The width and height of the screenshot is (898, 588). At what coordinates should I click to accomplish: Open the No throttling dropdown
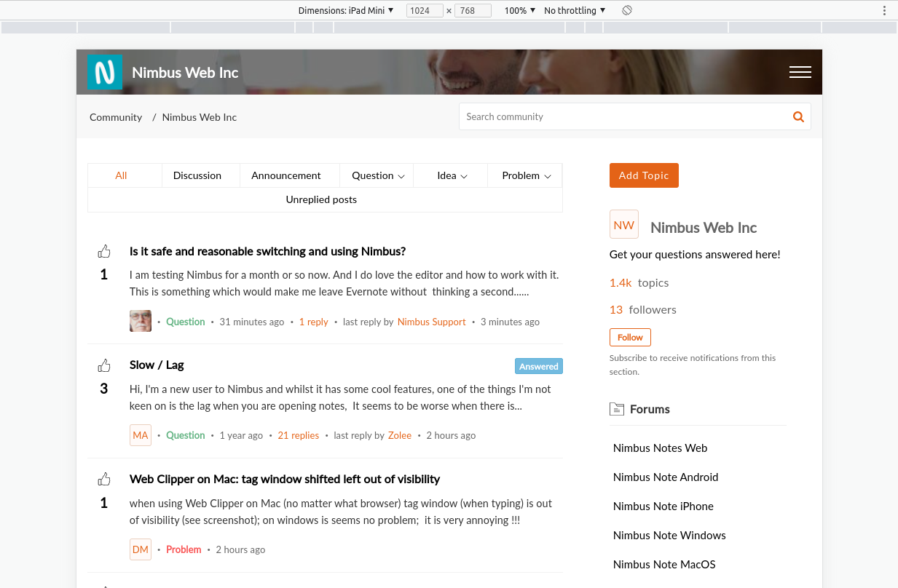click(x=575, y=10)
